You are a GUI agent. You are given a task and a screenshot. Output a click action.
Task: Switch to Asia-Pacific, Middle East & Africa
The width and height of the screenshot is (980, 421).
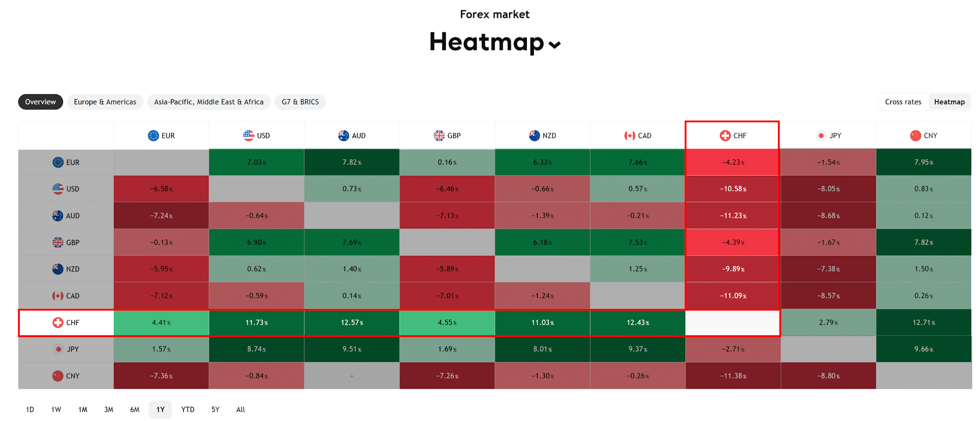point(209,102)
